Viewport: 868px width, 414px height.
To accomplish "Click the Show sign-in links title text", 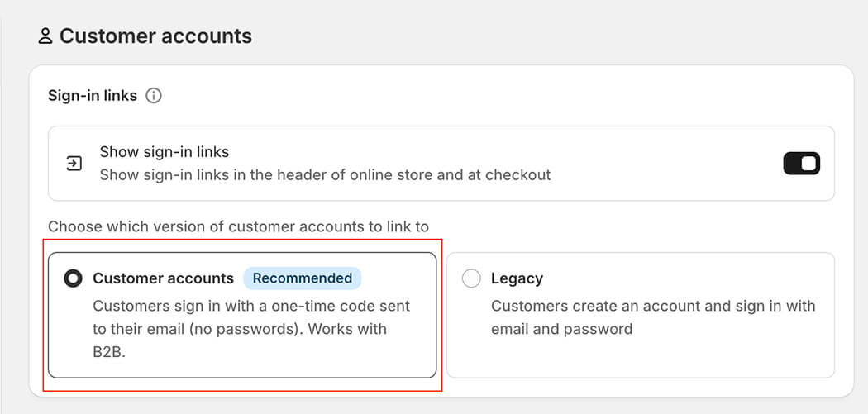I will click(x=165, y=151).
